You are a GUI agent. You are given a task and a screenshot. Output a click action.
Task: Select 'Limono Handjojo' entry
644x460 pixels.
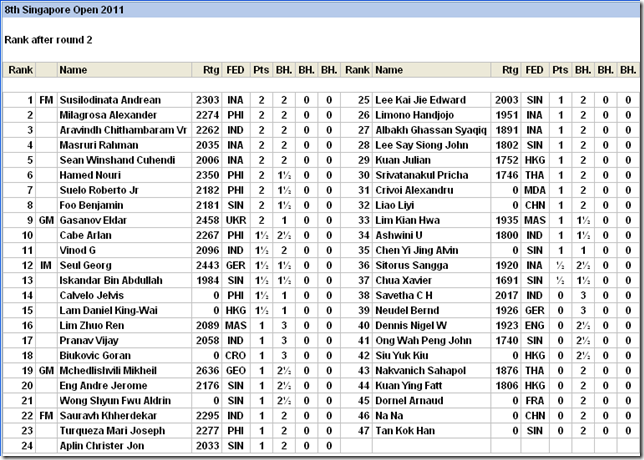(x=414, y=115)
